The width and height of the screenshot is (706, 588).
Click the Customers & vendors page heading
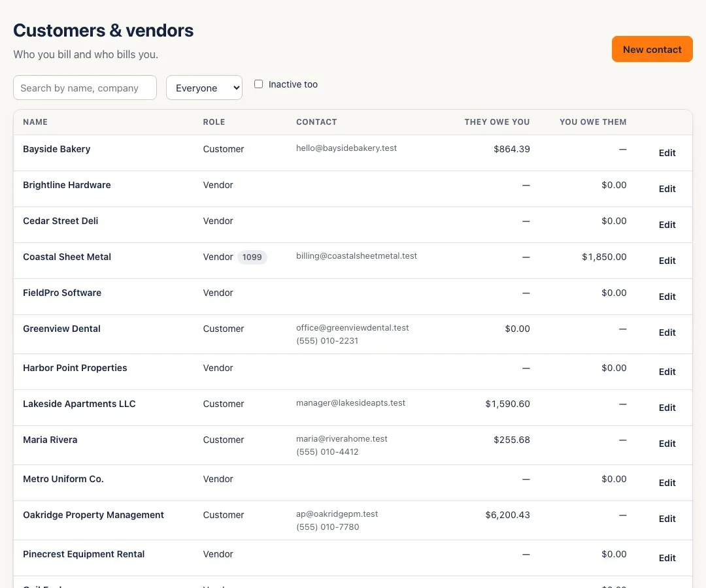tap(103, 30)
